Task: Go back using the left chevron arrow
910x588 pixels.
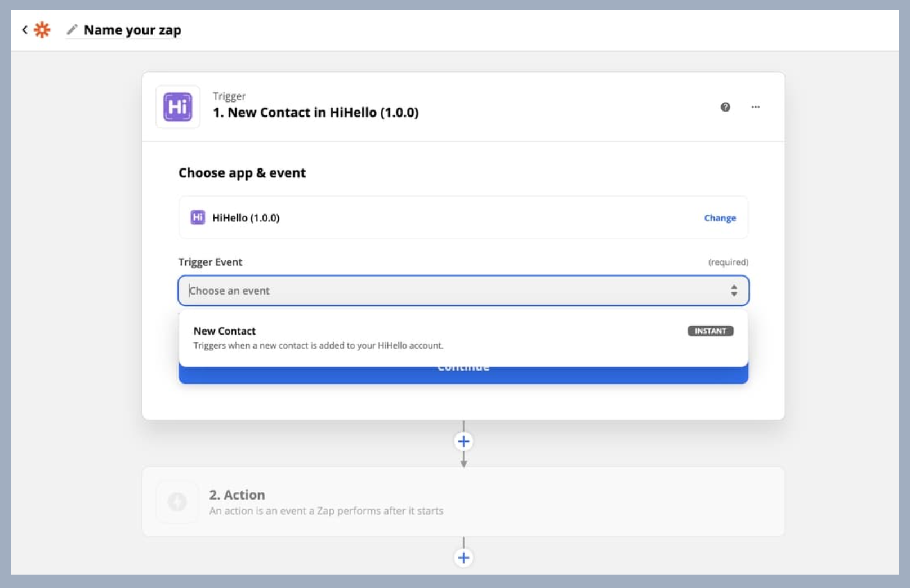Action: [25, 29]
